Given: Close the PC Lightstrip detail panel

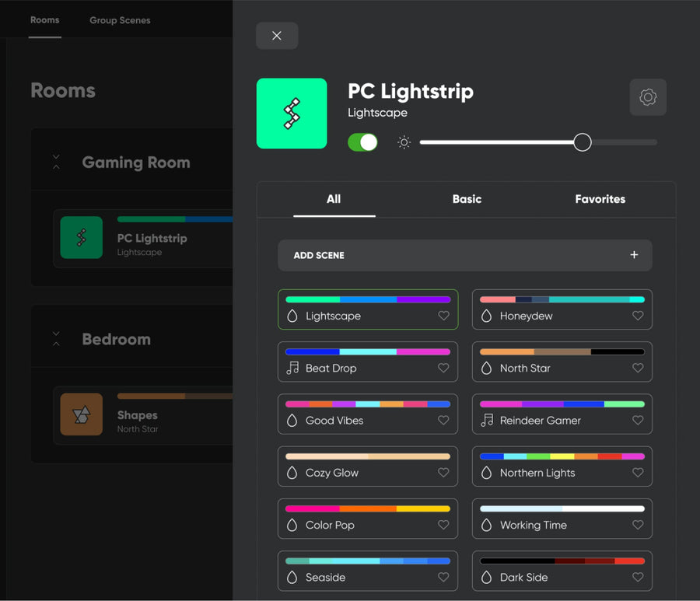Looking at the screenshot, I should click(277, 36).
